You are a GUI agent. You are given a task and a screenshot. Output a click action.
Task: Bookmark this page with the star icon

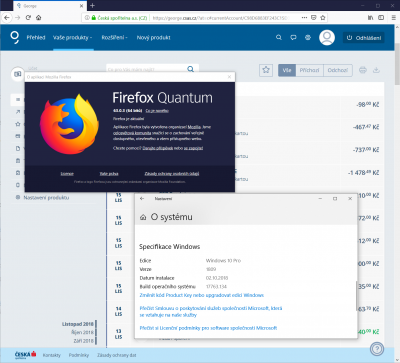pyautogui.click(x=323, y=17)
